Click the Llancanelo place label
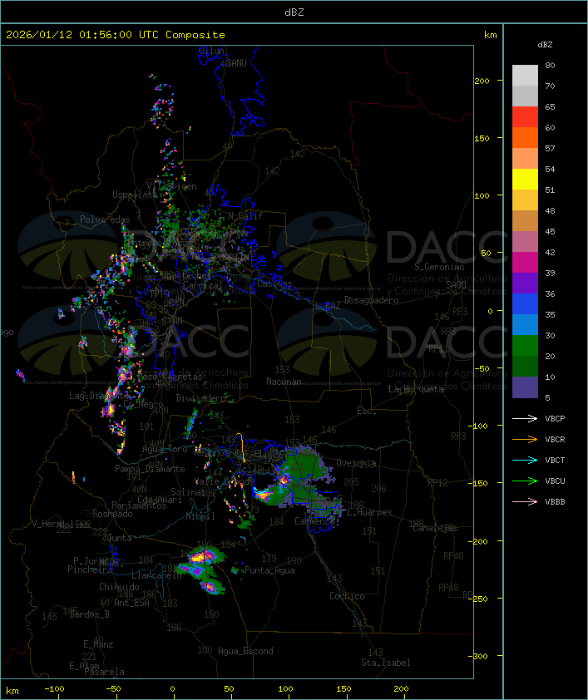Screen dimensions: 588x700 pyautogui.click(x=156, y=576)
